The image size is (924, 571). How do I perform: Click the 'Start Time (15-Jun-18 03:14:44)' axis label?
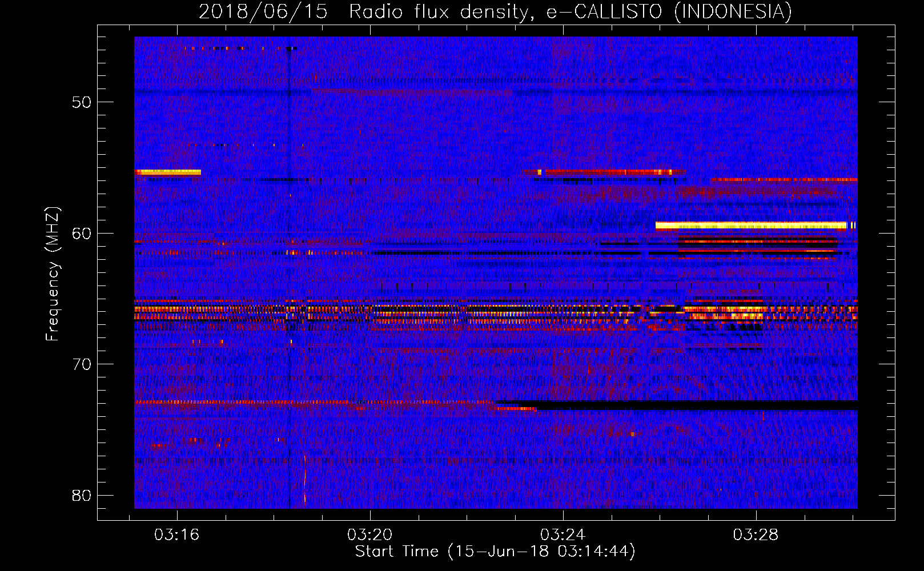click(495, 552)
